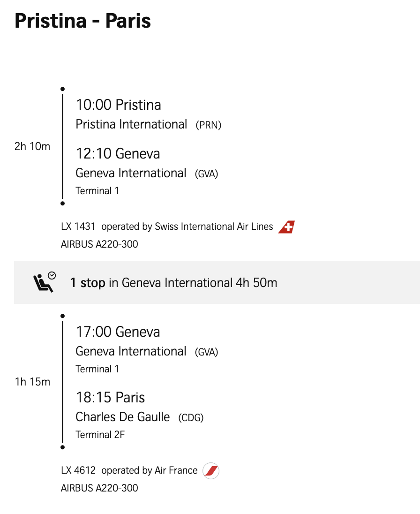Click the operated by Swiss International text

[x=187, y=227]
